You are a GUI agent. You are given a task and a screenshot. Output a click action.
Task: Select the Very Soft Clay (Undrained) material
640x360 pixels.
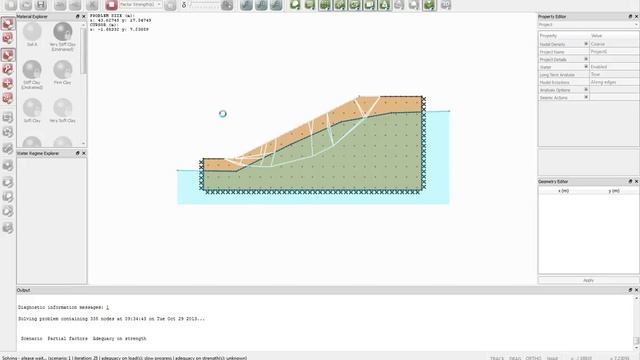point(62,37)
